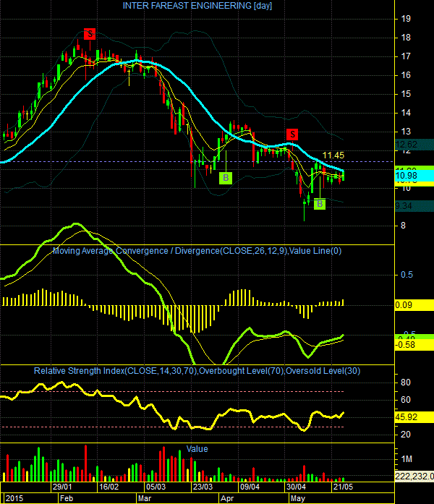Click the yellow -0.58 MACD signal value tag
The image size is (434, 504).
[x=414, y=345]
